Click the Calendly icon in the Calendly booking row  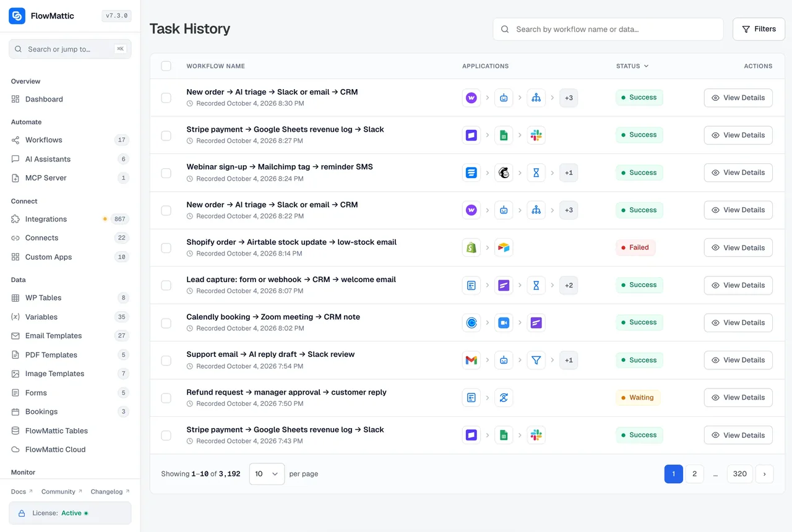click(x=471, y=322)
